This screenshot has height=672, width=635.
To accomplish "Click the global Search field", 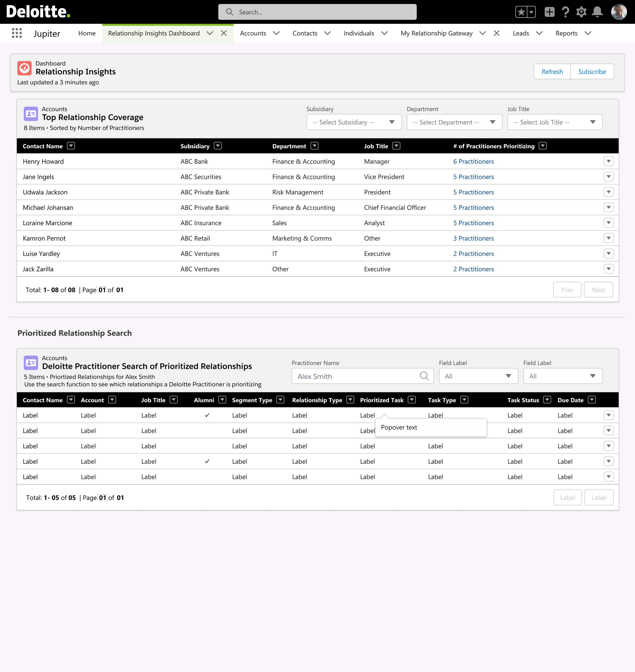I will [317, 12].
